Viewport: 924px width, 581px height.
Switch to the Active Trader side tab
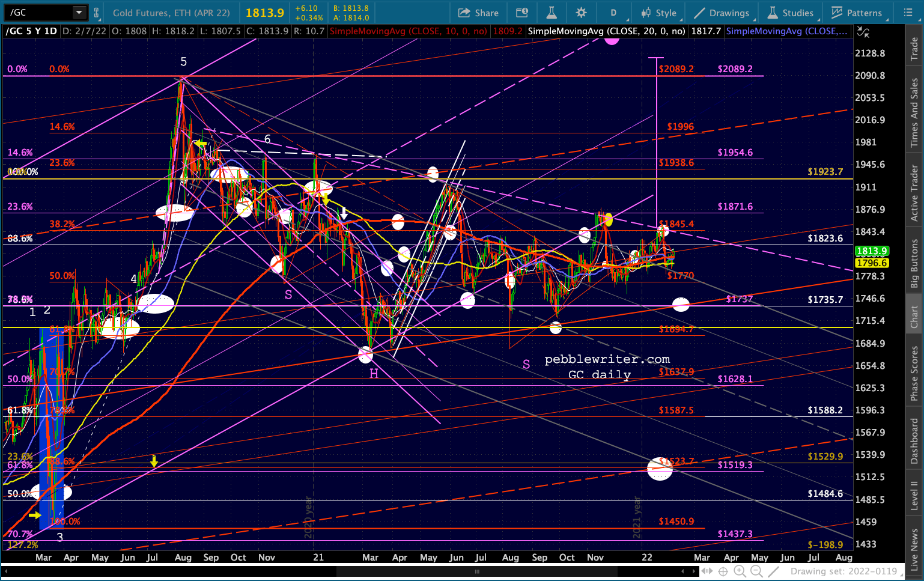click(x=914, y=193)
